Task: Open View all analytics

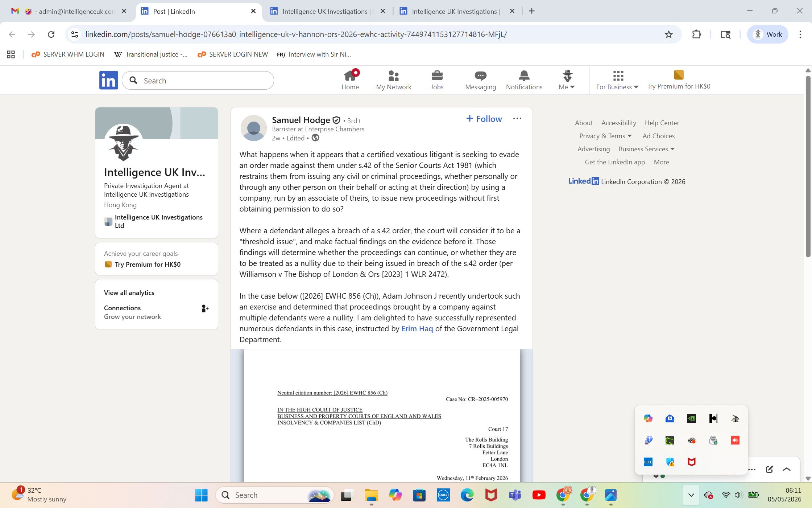Action: [x=129, y=293]
